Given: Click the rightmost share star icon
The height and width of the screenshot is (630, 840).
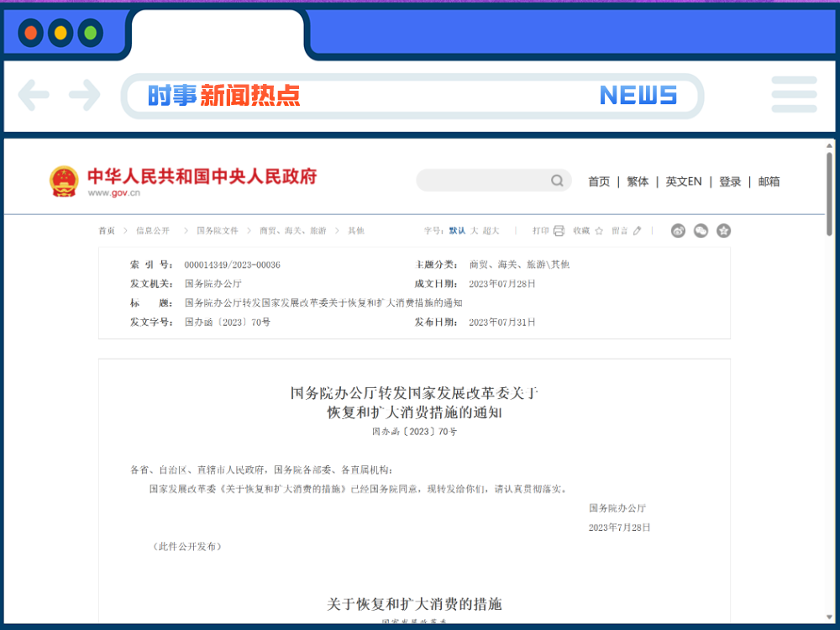Looking at the screenshot, I should pos(723,230).
